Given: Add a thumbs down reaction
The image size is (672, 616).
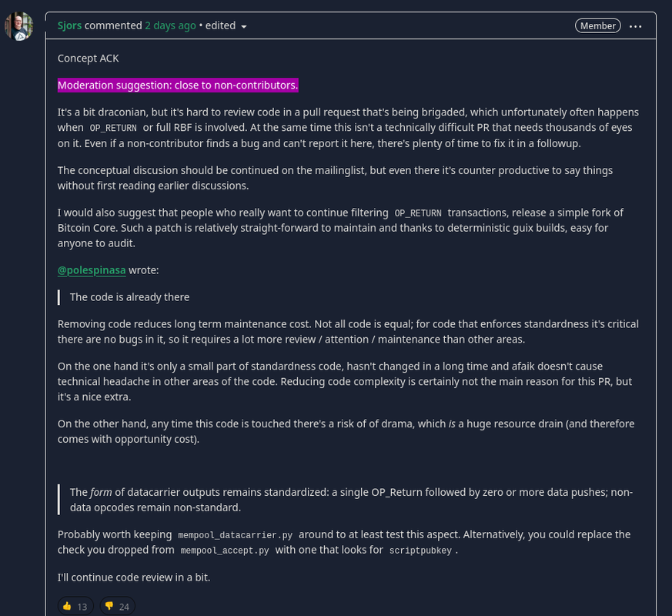Looking at the screenshot, I should 116,606.
